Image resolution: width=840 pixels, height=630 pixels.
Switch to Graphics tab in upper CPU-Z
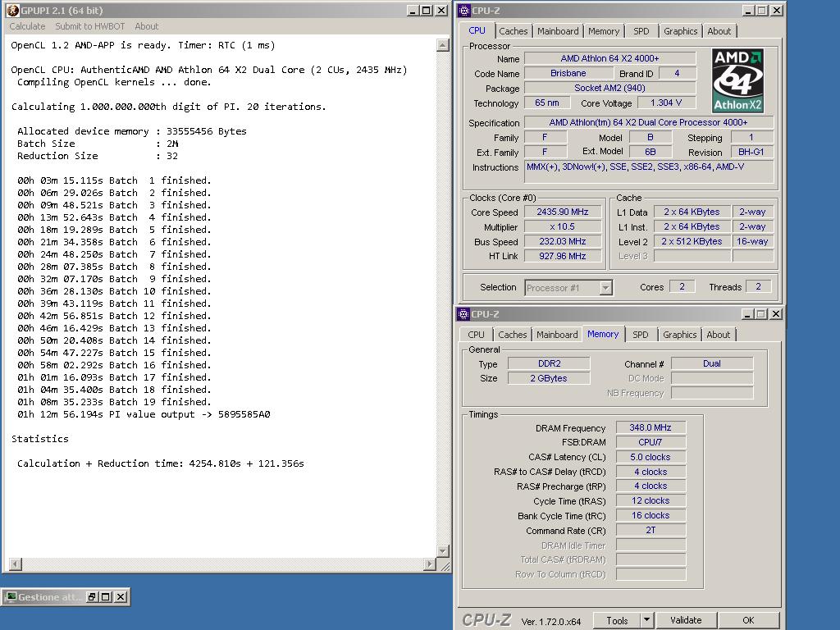pyautogui.click(x=680, y=31)
